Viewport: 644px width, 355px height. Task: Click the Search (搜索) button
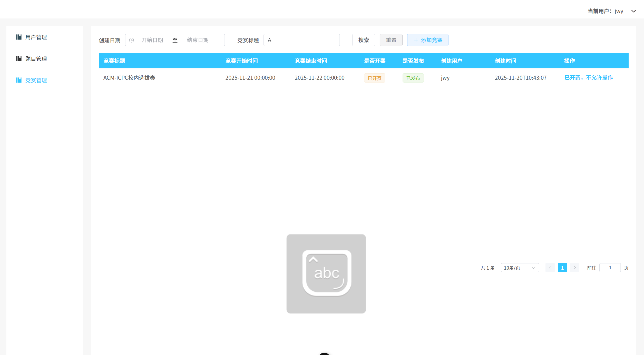pos(363,40)
